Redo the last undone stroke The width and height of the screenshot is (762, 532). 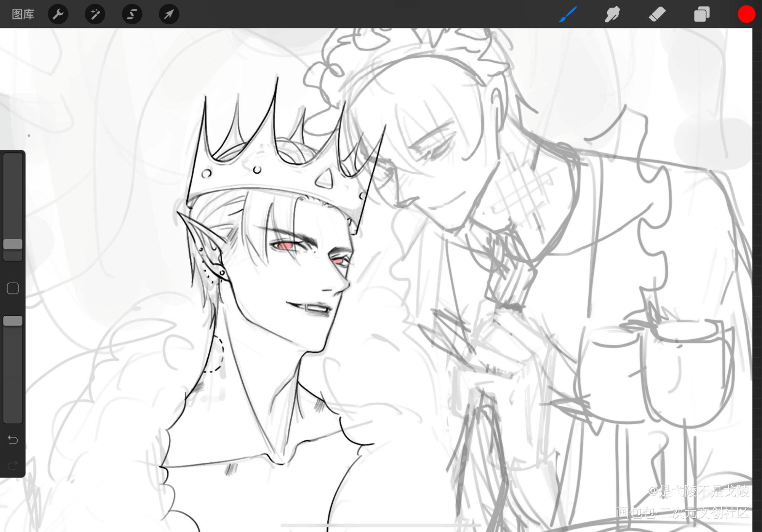pyautogui.click(x=13, y=465)
